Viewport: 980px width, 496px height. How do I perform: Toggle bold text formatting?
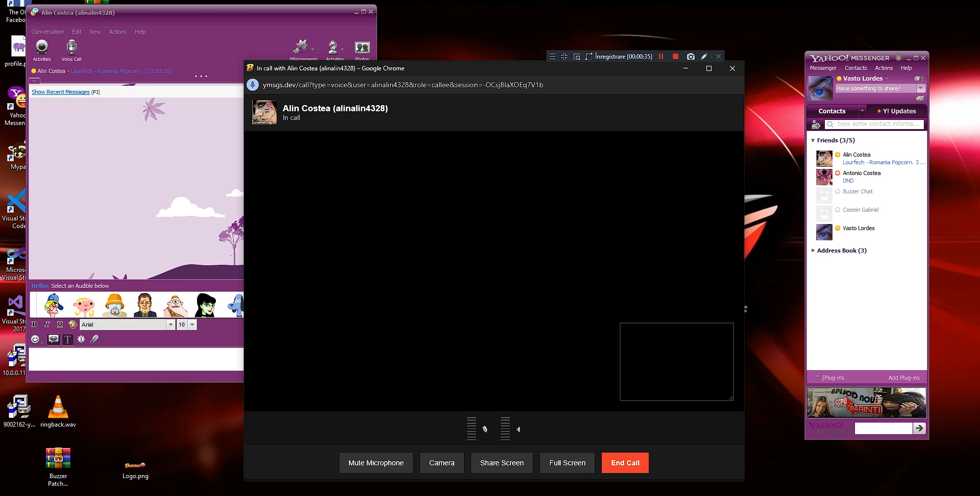coord(34,325)
